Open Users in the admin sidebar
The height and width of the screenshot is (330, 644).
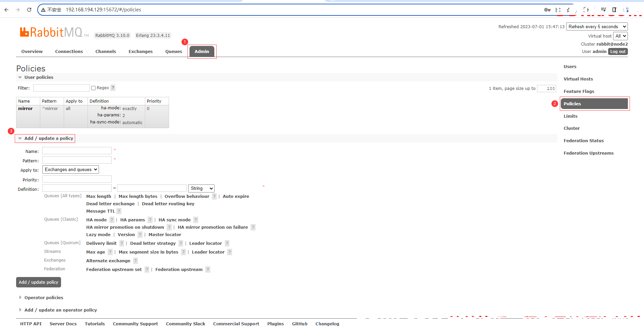coord(570,67)
